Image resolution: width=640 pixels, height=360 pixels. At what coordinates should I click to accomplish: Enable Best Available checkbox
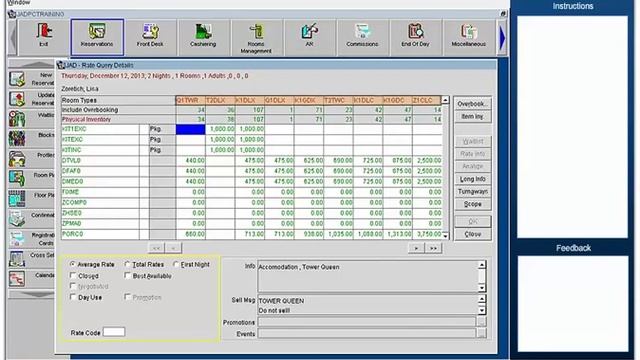coord(127,276)
